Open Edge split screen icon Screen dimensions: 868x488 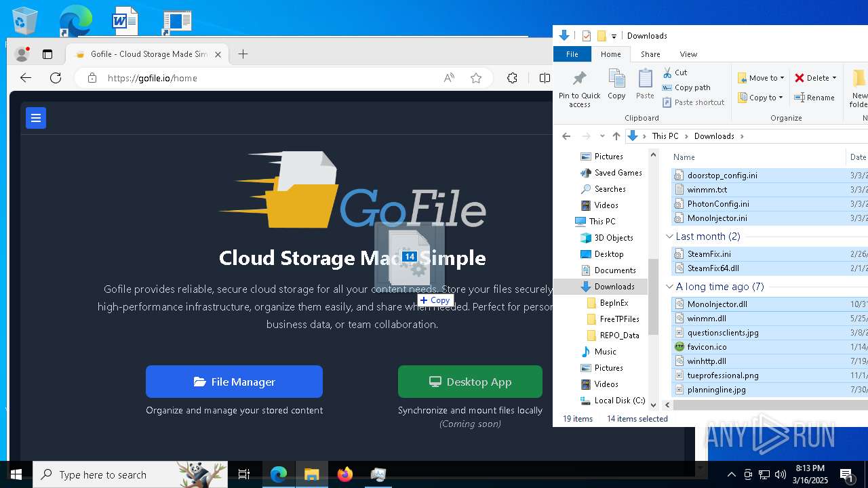click(x=545, y=78)
